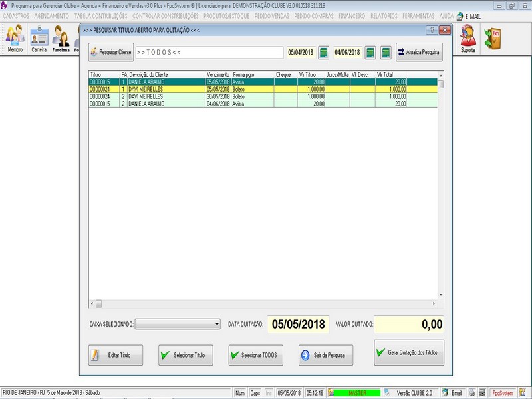Click the Vencimento column header
532x399 pixels.
click(x=218, y=75)
